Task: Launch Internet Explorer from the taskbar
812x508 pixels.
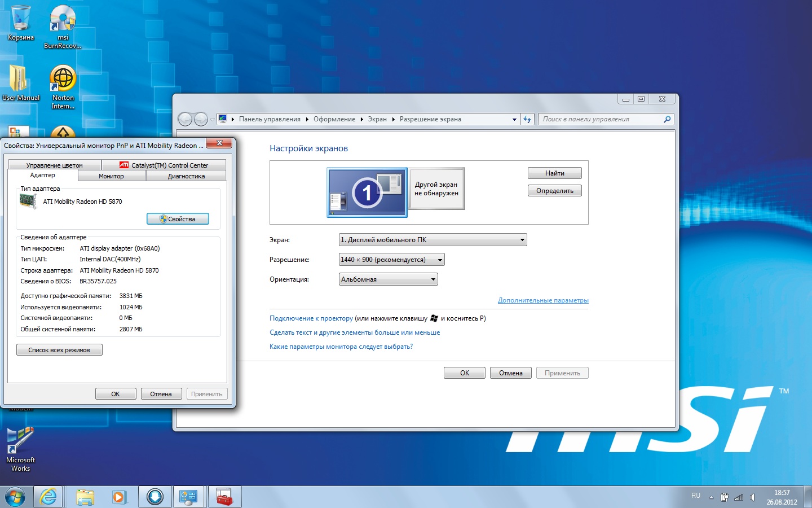Action: tap(48, 497)
